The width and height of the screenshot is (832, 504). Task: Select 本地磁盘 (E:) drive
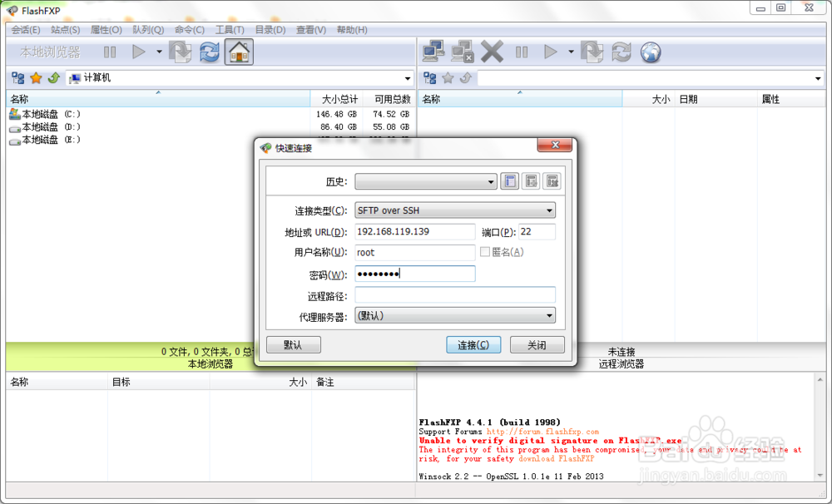(x=45, y=140)
